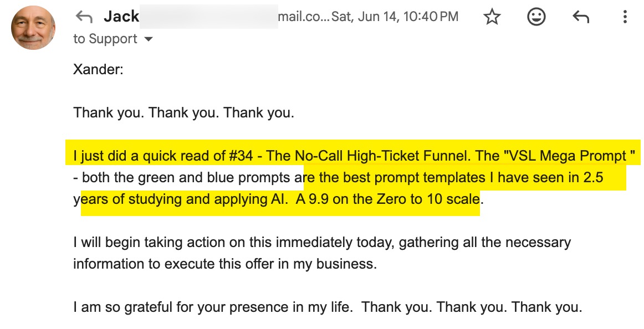Star this email from Jack
Viewport: 644px width, 329px height.
[x=492, y=17]
